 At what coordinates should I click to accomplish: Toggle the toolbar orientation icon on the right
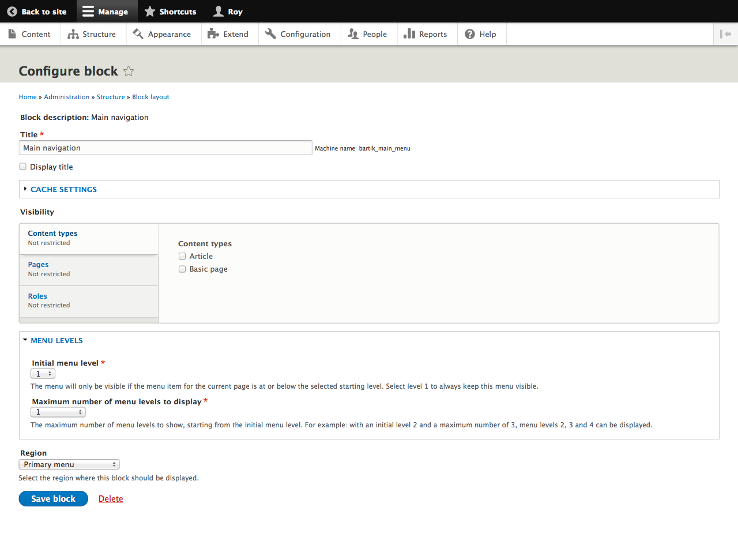point(725,34)
